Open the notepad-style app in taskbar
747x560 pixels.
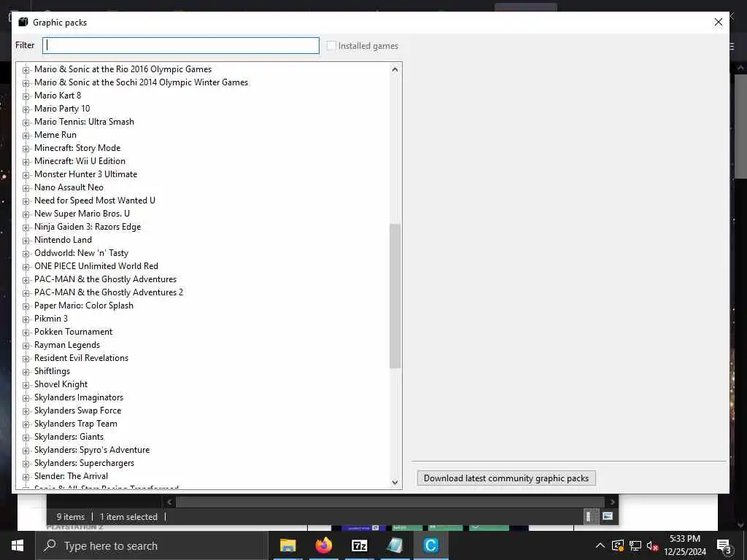pyautogui.click(x=395, y=545)
